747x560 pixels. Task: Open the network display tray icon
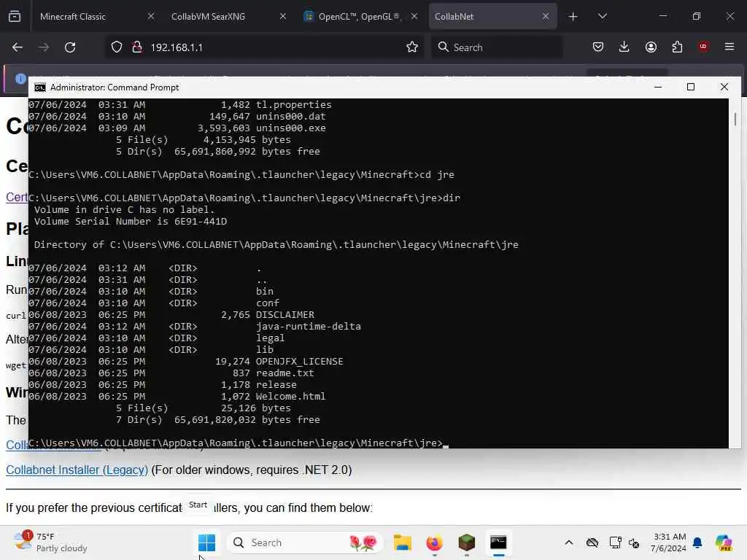[615, 542]
